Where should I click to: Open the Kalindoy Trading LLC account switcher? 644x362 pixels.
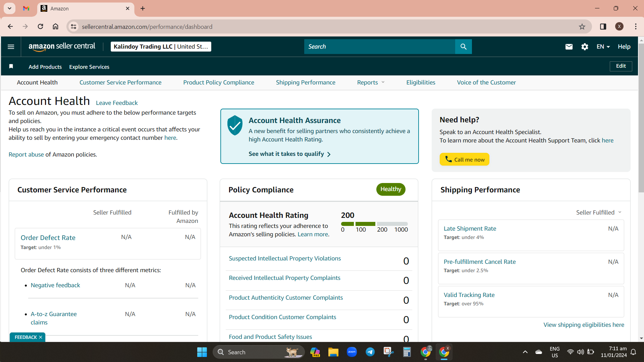point(161,47)
